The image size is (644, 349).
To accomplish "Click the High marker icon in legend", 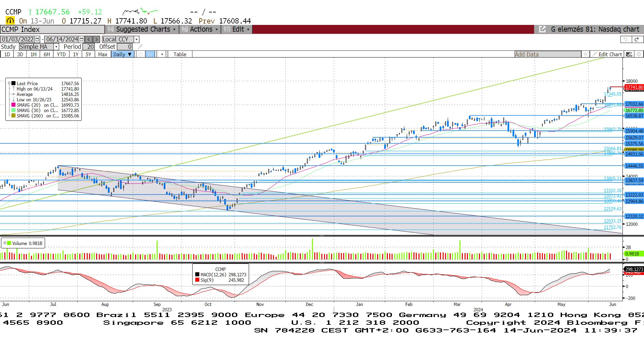I will click(x=13, y=89).
